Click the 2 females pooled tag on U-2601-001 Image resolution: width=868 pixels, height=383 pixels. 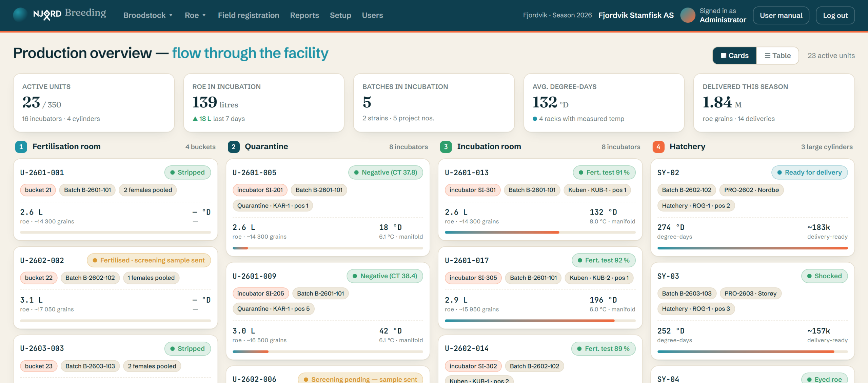(x=148, y=190)
